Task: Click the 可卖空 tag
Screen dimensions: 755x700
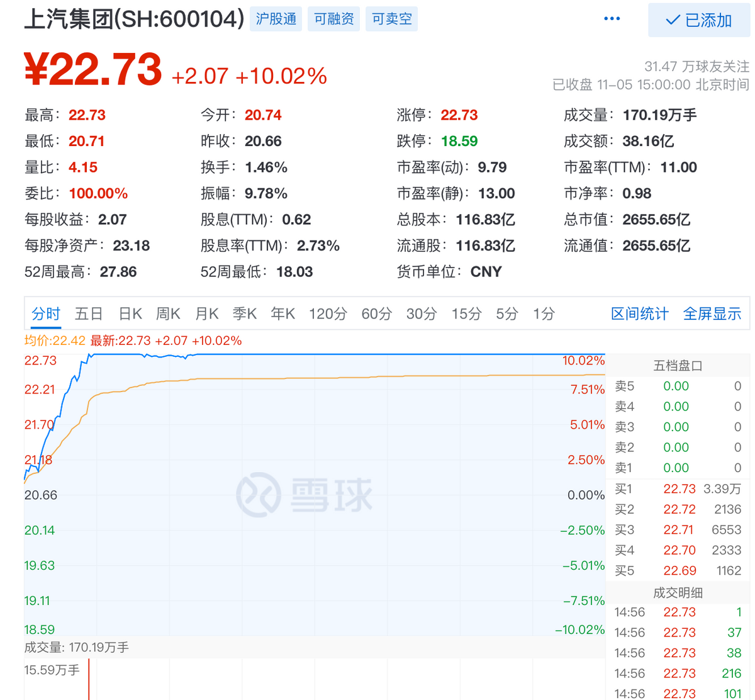Action: (391, 19)
